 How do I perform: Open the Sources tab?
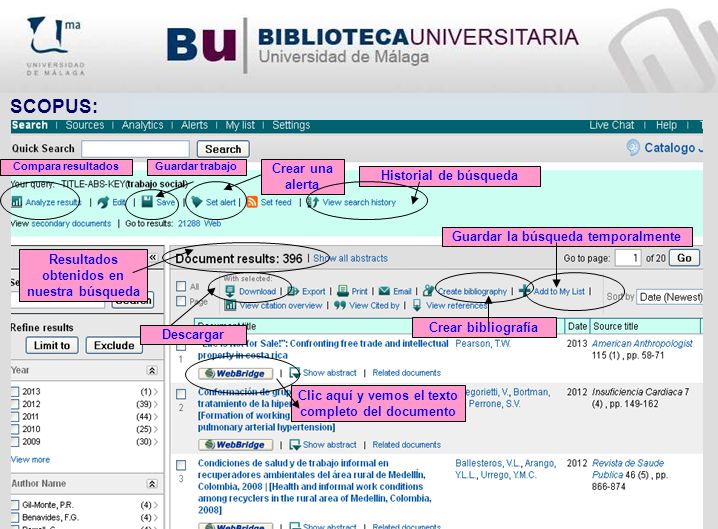85,125
